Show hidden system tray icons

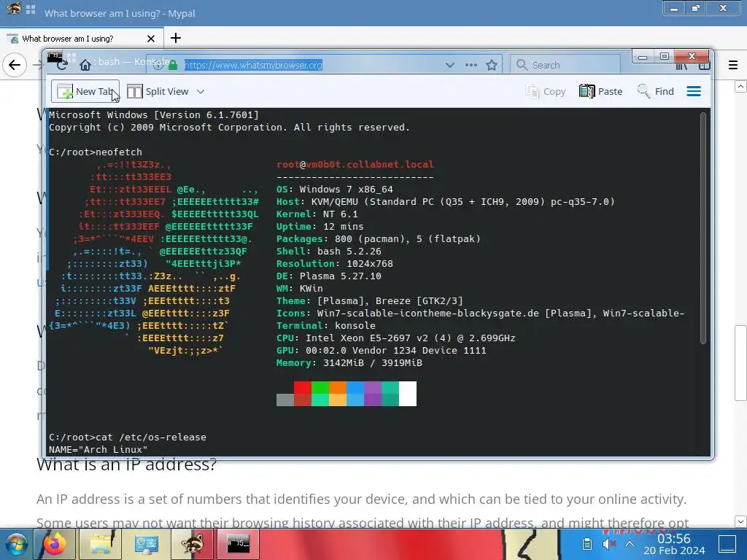[x=630, y=544]
